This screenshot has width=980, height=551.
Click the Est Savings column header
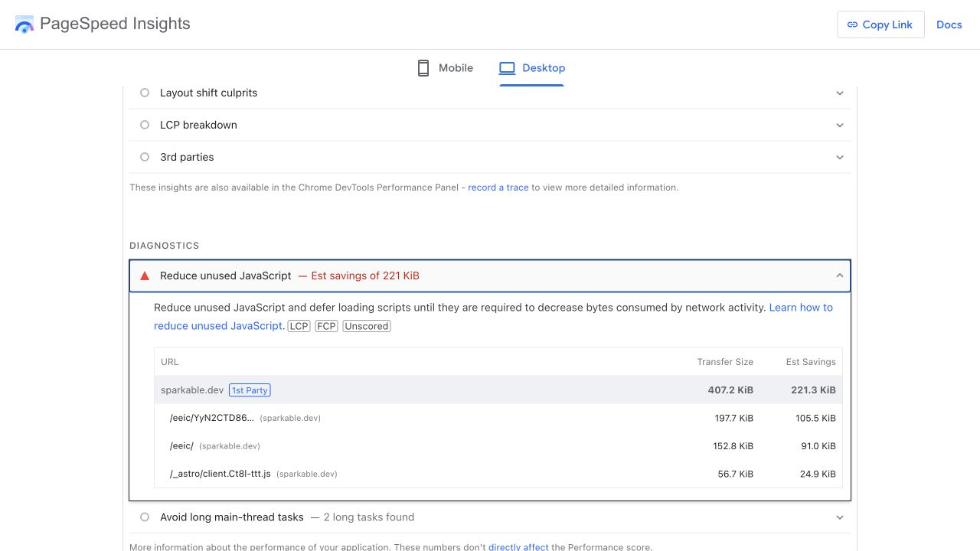tap(811, 362)
